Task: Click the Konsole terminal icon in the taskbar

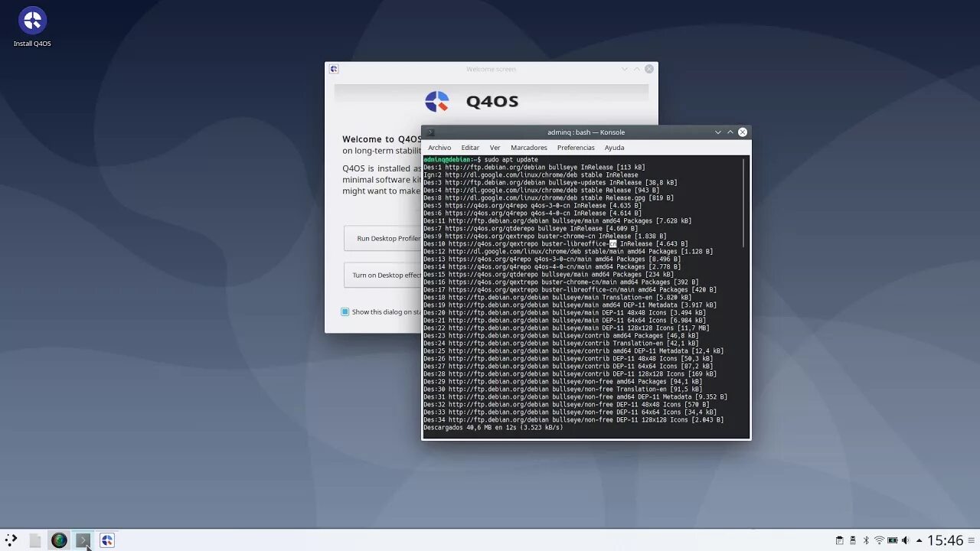Action: click(x=83, y=541)
